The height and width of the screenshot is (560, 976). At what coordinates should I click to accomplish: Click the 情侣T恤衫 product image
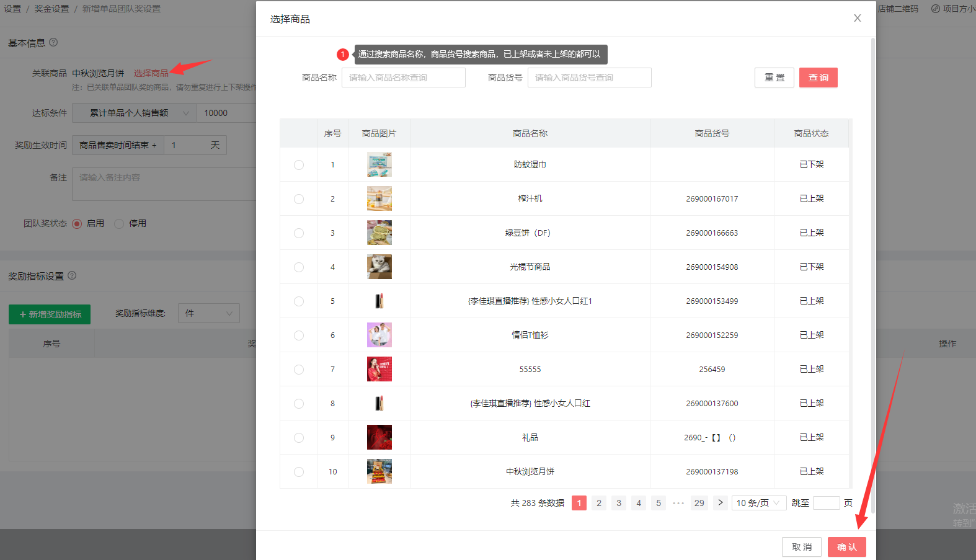[x=379, y=335]
